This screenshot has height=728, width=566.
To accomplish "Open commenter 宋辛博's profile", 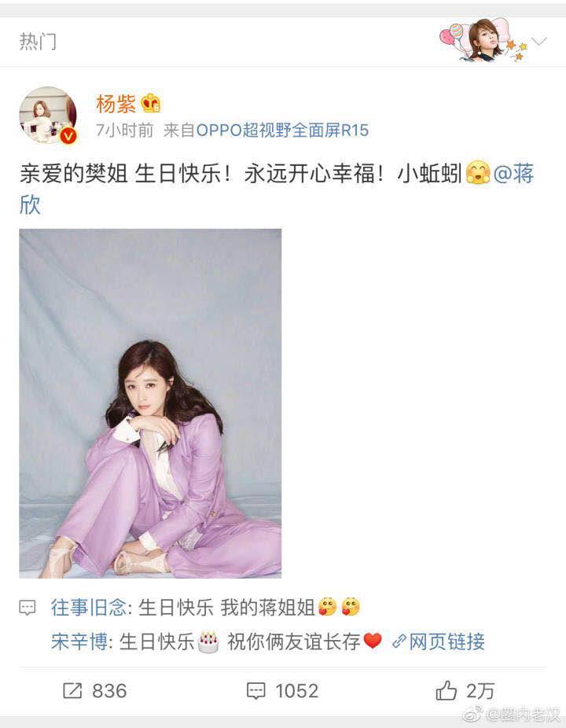I will pos(79,642).
